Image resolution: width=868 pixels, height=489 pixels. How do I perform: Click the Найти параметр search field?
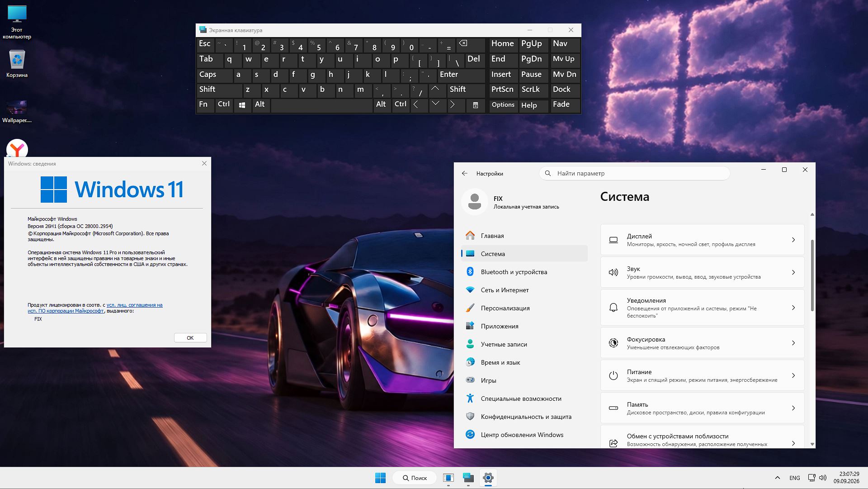pos(634,173)
